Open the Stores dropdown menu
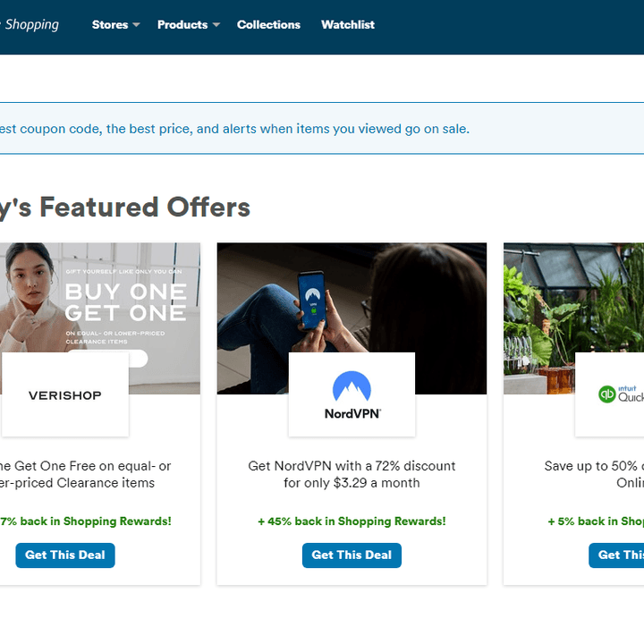This screenshot has width=644, height=644. (115, 25)
